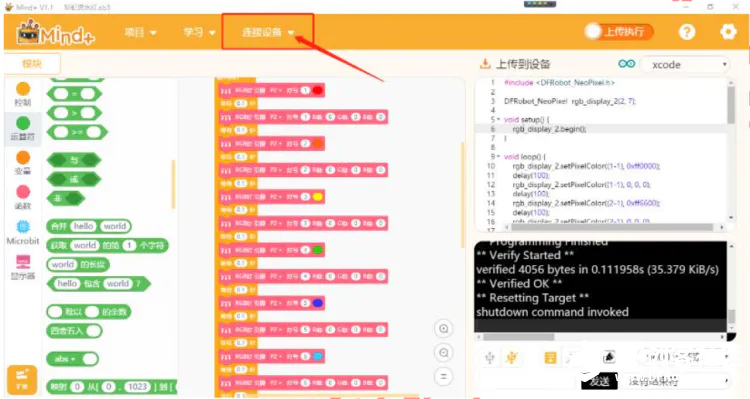Collapse the void loop() fold arrow
Viewport: 750px width, 399px height.
tap(499, 156)
